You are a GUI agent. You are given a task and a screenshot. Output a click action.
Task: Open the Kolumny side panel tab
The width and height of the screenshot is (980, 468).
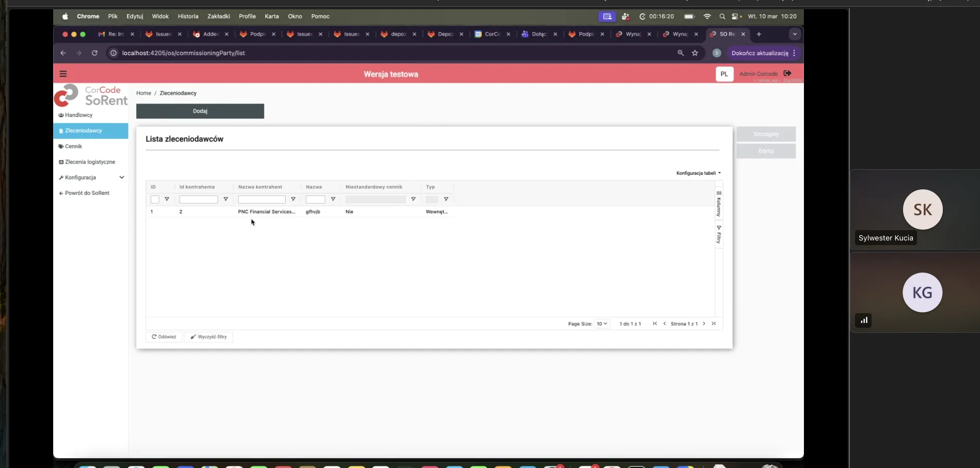pos(719,201)
